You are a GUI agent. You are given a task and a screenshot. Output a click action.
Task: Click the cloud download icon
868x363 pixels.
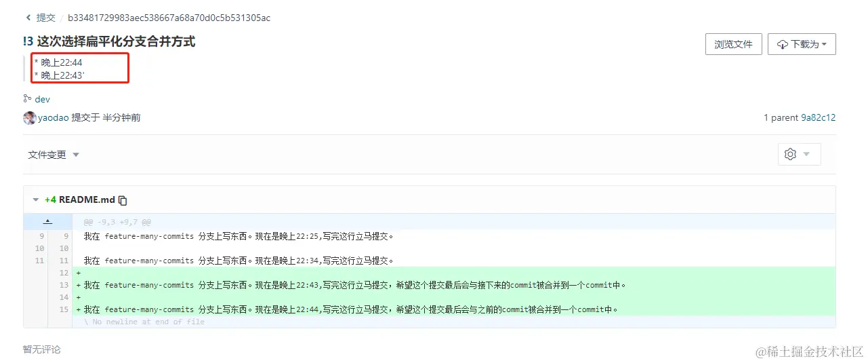coord(783,44)
